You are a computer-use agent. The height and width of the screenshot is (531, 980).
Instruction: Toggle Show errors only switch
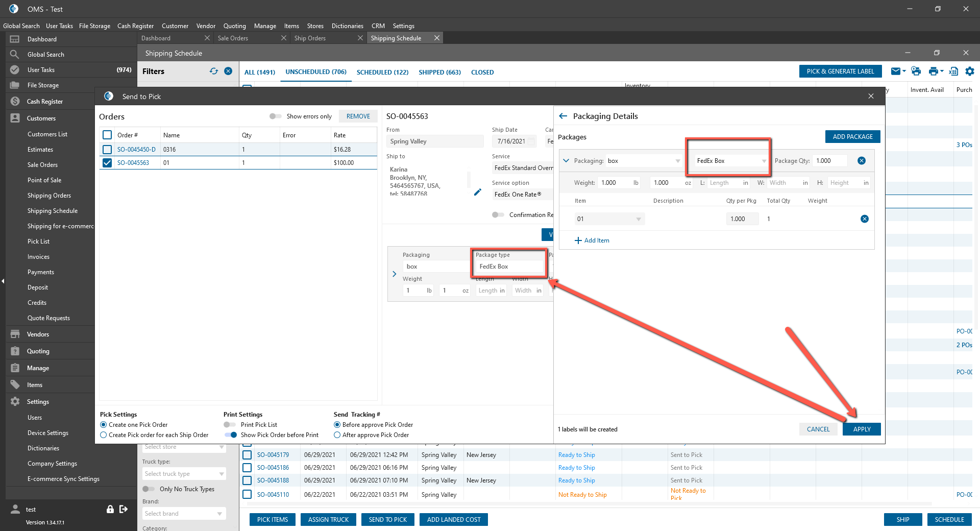275,116
